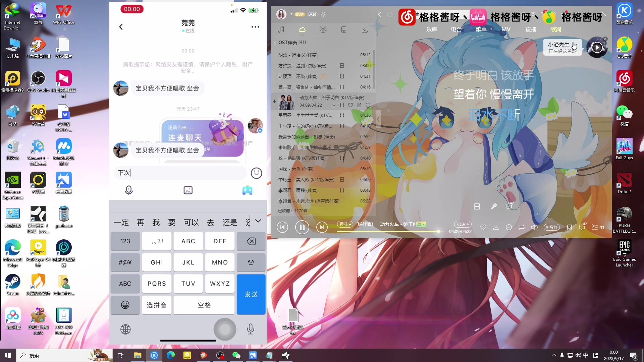Open Windows Start menu
The height and width of the screenshot is (362, 644).
click(8, 355)
